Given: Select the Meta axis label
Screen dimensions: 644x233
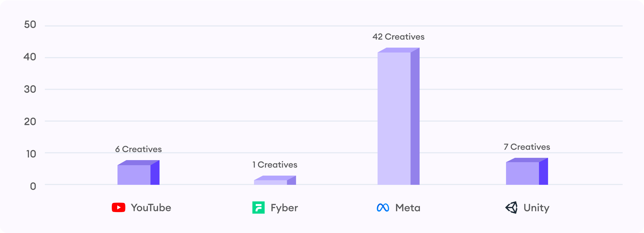Looking at the screenshot, I should [x=408, y=208].
